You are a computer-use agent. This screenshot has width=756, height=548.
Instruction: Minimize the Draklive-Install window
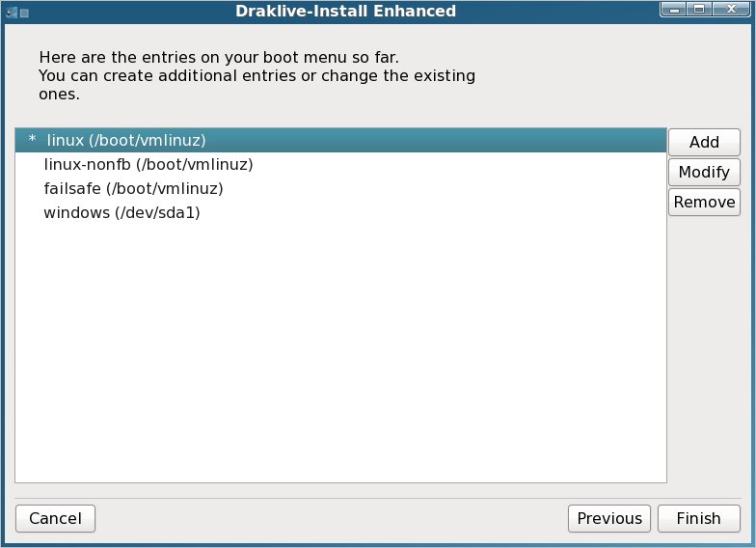coord(674,11)
